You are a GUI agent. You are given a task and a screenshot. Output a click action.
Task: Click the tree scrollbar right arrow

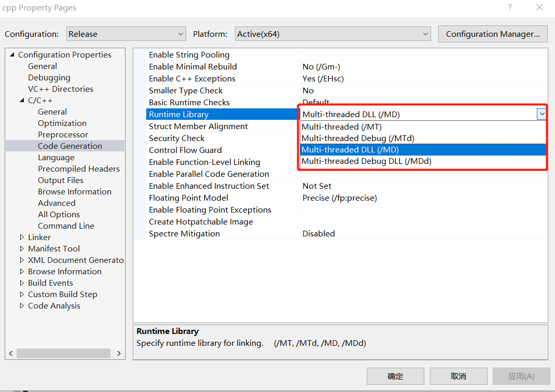[119, 353]
